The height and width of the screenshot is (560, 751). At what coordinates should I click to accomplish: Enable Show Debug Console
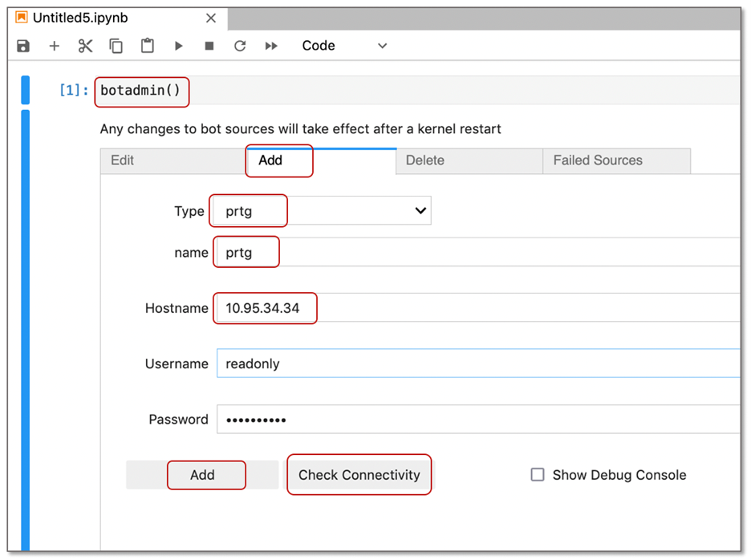(x=538, y=475)
